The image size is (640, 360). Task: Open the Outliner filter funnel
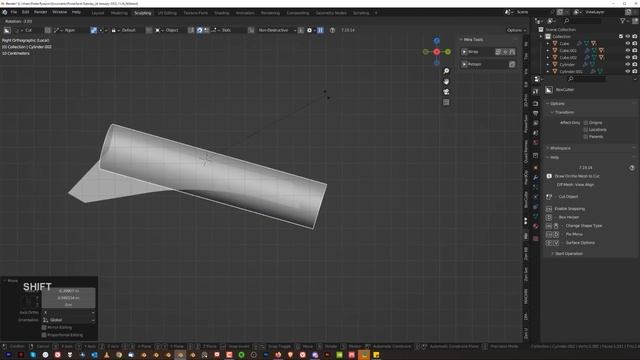point(622,21)
